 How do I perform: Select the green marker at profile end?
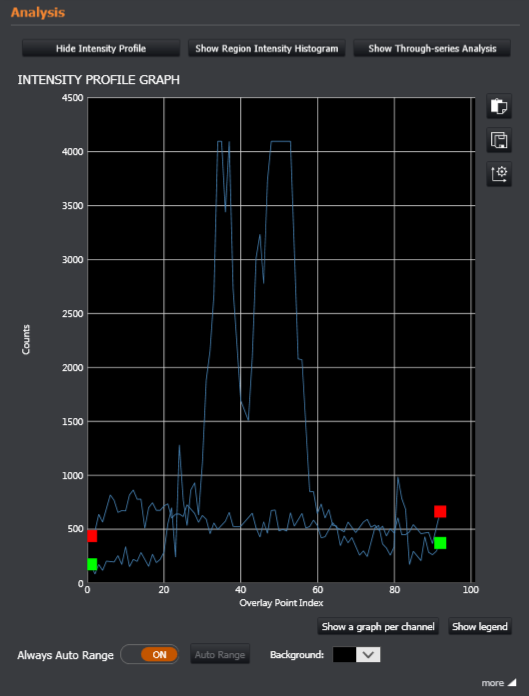tap(440, 543)
